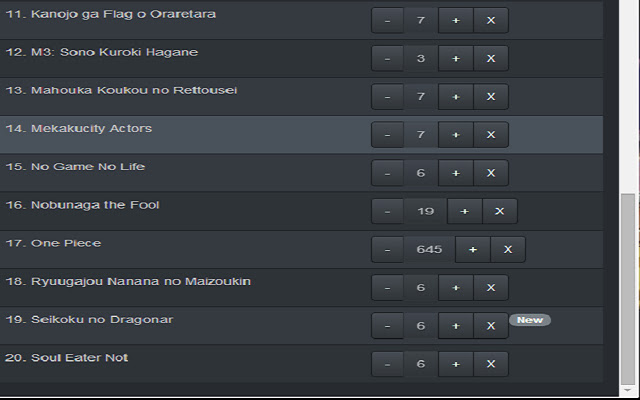640x400 pixels.
Task: Delete Nobunaga the Fool using X
Action: pyautogui.click(x=499, y=212)
